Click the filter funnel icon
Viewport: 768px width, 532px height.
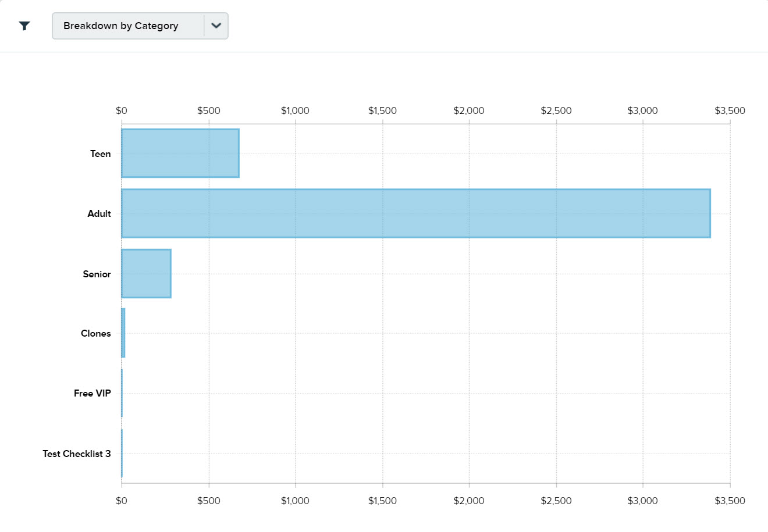click(x=24, y=26)
